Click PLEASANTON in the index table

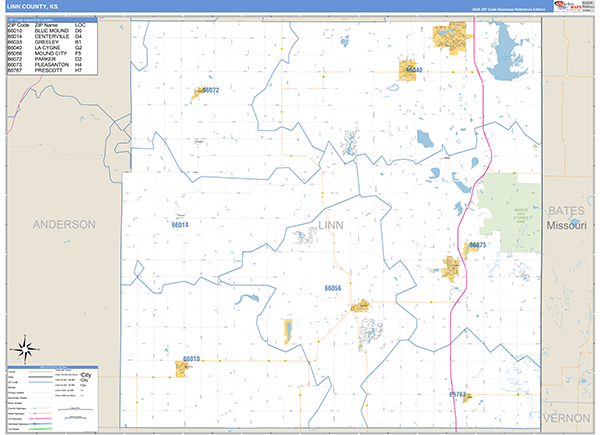52,65
